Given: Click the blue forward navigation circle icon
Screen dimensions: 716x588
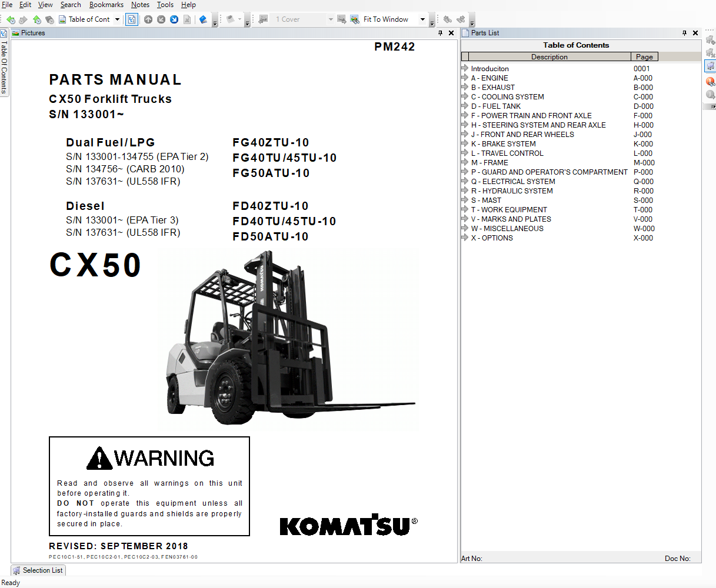Looking at the screenshot, I should coord(174,19).
